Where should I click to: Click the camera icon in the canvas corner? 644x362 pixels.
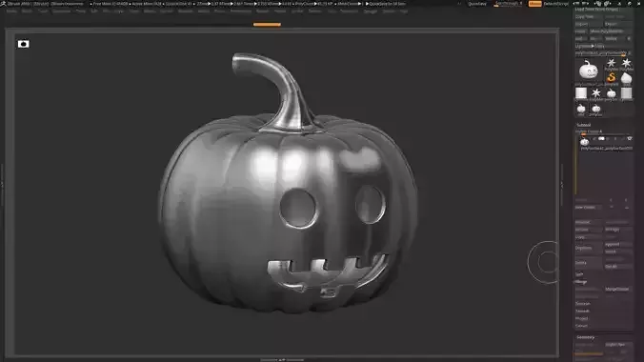(24, 44)
